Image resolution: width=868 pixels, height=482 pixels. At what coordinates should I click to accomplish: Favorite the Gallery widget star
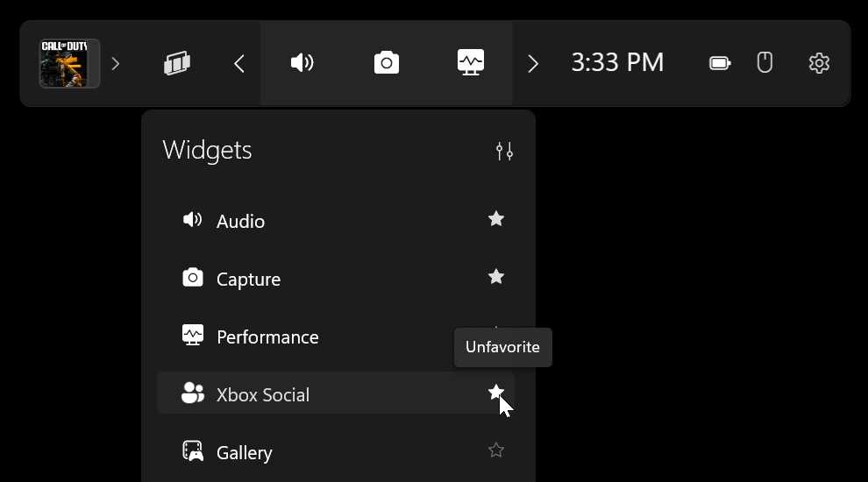click(496, 450)
